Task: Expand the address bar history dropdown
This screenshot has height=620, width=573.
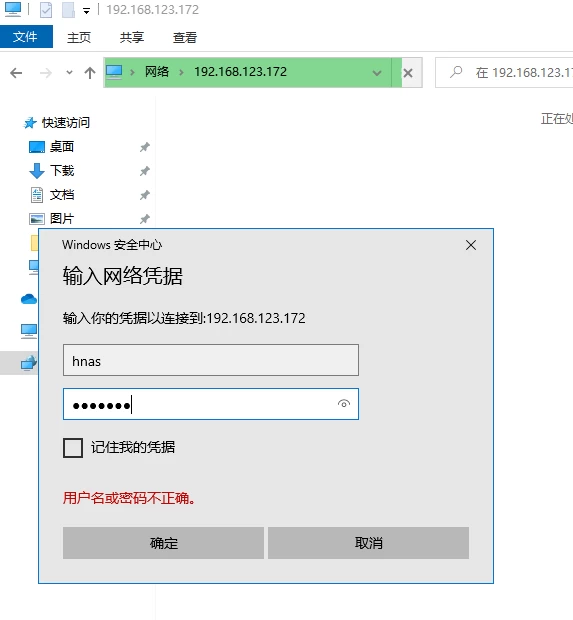Action: click(377, 73)
